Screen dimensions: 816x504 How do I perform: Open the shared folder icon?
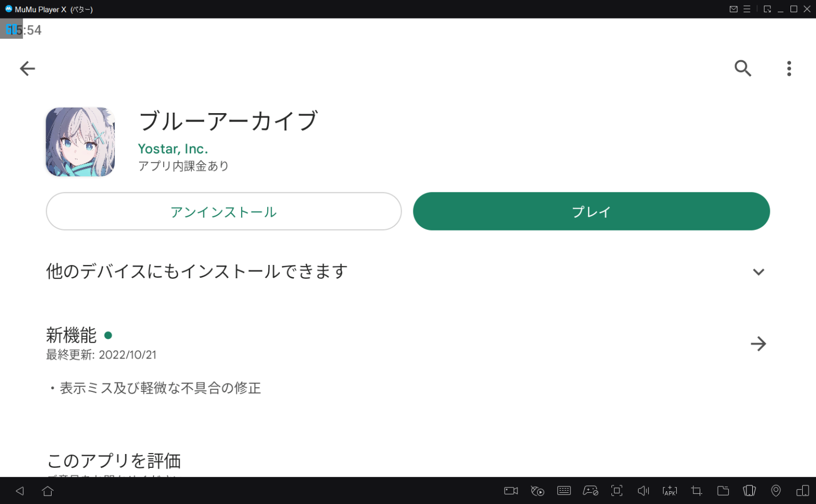723,490
